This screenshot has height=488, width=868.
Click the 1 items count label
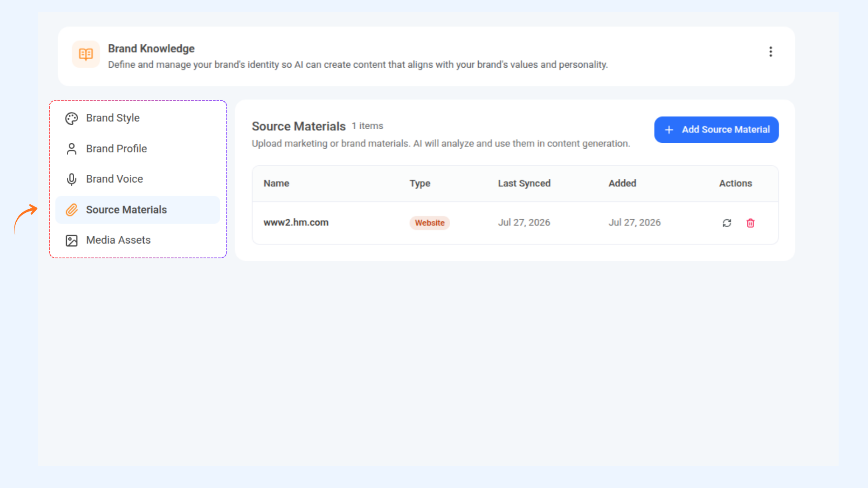[368, 126]
